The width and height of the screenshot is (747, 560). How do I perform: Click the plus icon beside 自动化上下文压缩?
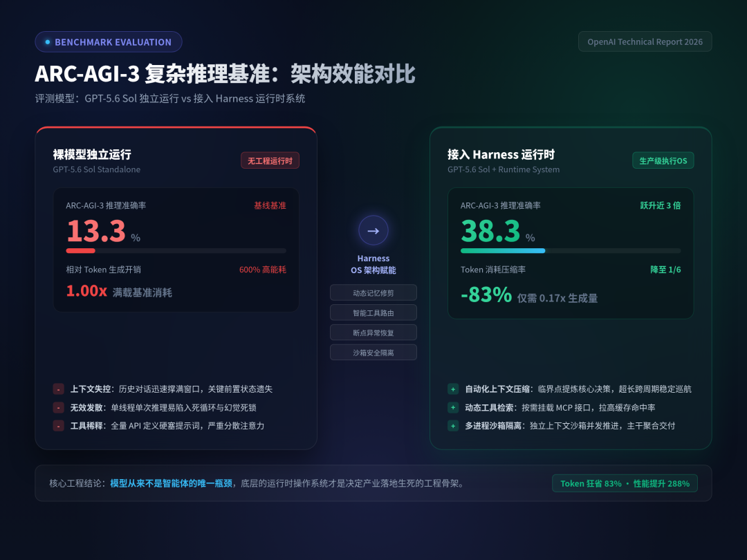point(453,389)
